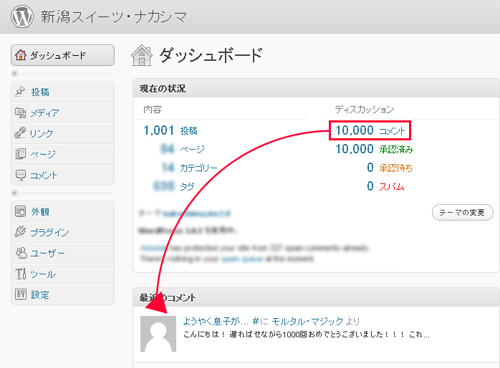Click the pushpin icon for 投稿
Viewport: 500px width, 368px height.
[20, 91]
